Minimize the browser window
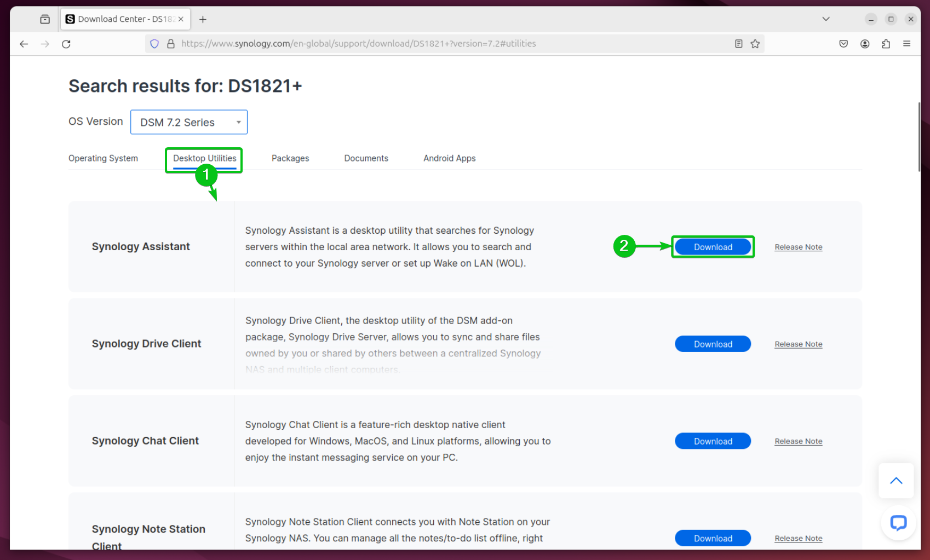Screen dimensions: 930x560 [x=871, y=19]
